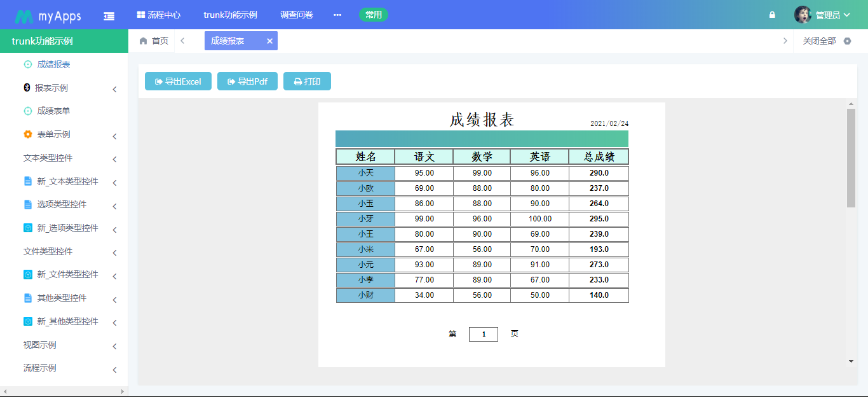Click the sidebar scrollbar left arrow
Image resolution: width=868 pixels, height=397 pixels.
pos(5,391)
